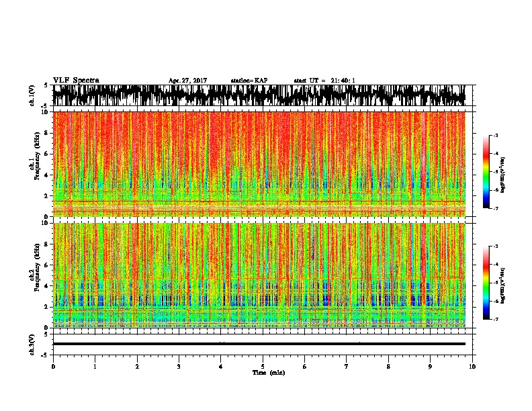Image resolution: width=532 pixels, height=411 pixels.
Task: Click ch.2 frequency-axis tick label "10"
Action: [44, 223]
